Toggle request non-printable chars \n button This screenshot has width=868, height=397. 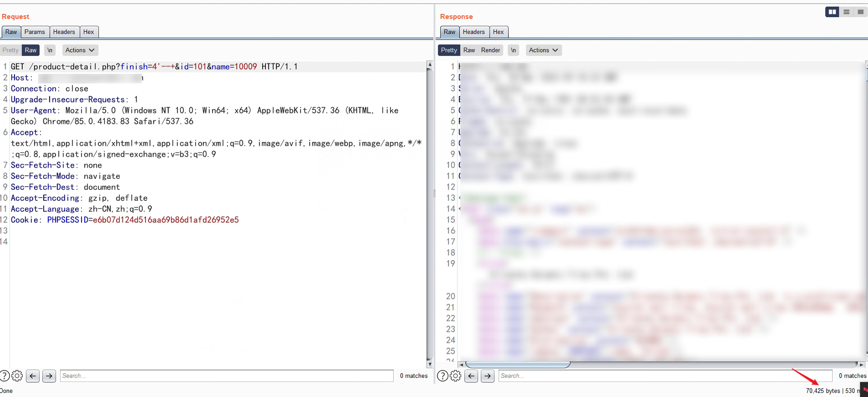[x=50, y=50]
